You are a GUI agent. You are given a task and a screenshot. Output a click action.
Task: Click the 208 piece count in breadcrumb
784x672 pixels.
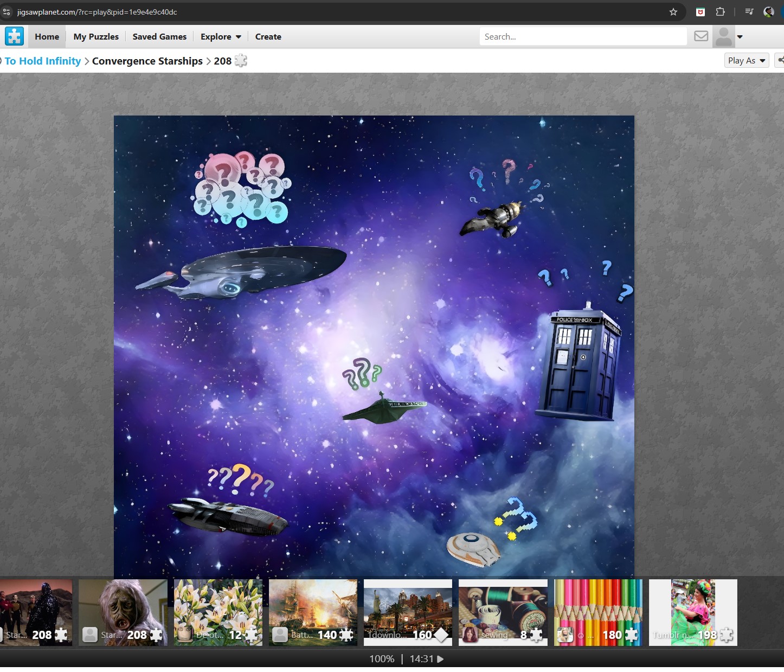pos(223,61)
